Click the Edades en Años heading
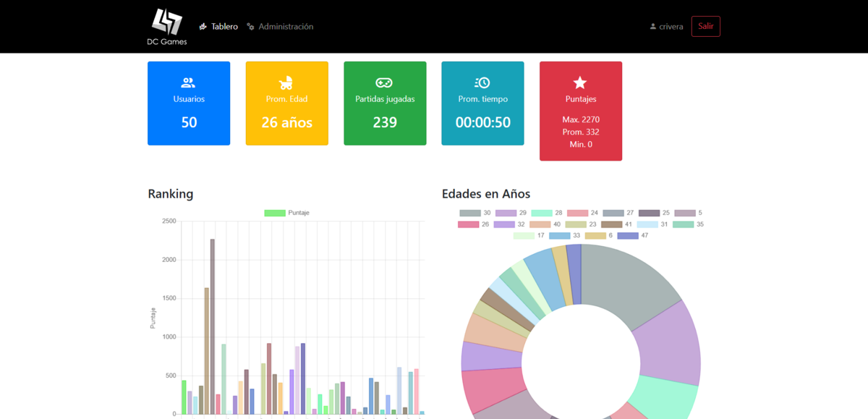The image size is (868, 419). (485, 194)
